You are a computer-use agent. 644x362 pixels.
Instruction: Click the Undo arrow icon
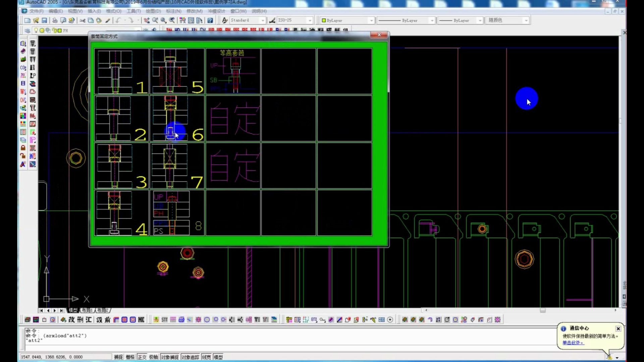118,20
